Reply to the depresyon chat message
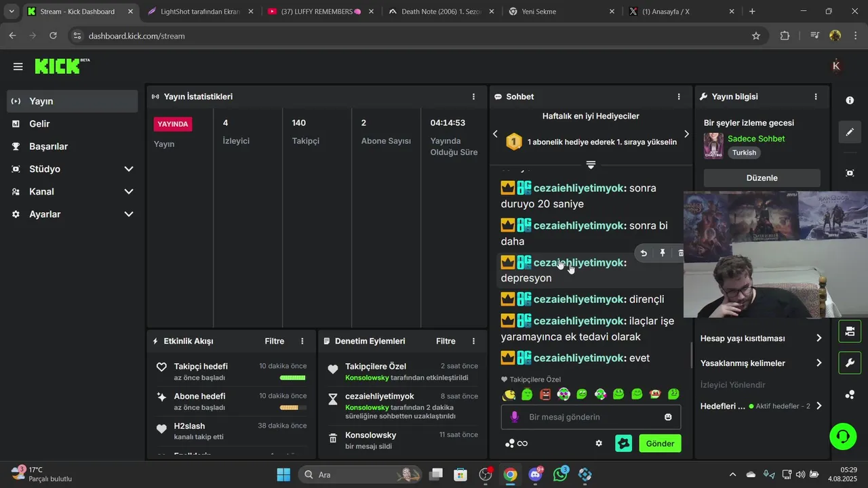Screen dimensions: 868x488 pyautogui.click(x=644, y=253)
